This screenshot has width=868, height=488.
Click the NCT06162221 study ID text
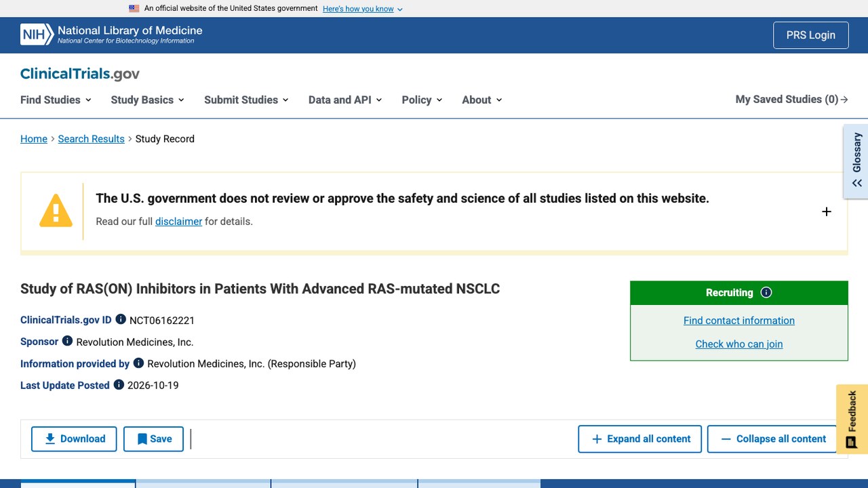[x=162, y=321]
